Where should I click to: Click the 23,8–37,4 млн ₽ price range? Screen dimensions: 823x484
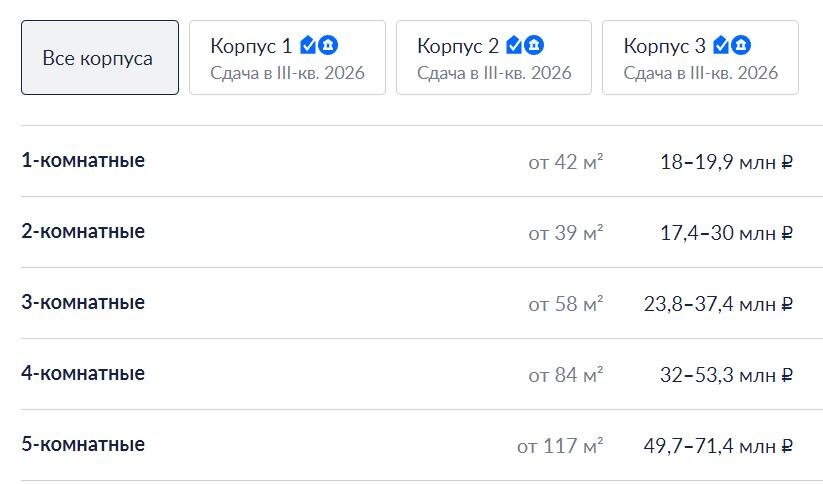[718, 304]
